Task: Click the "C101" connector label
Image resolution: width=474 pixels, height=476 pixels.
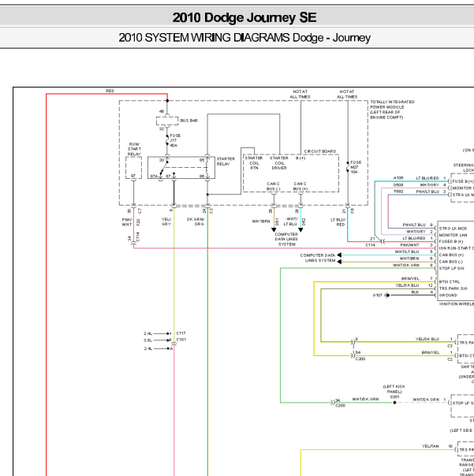Action: click(181, 340)
